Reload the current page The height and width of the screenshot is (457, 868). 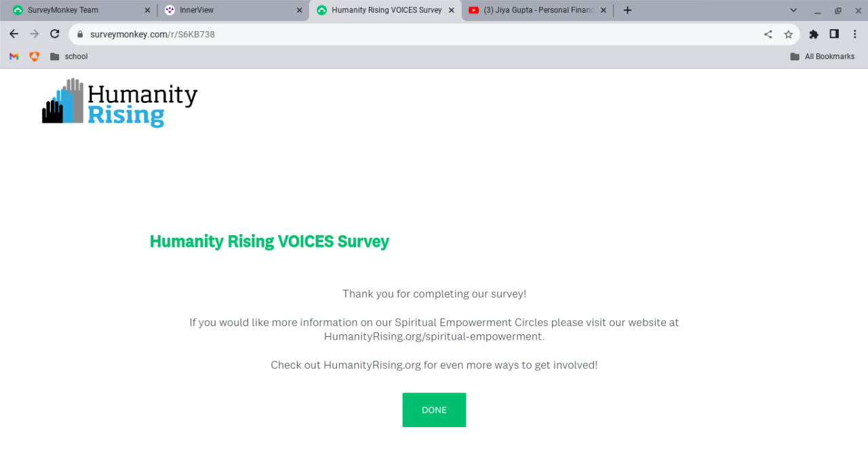click(x=55, y=34)
